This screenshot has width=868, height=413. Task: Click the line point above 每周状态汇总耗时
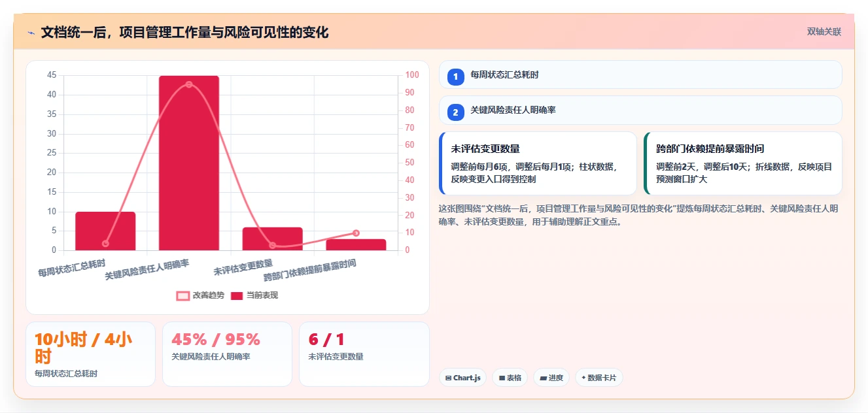point(105,244)
